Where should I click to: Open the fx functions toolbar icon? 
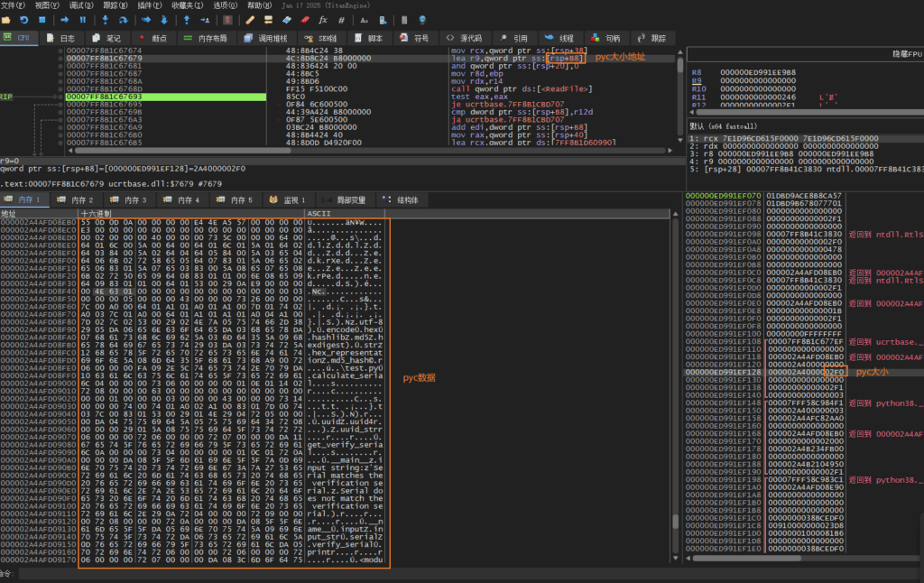pos(323,19)
